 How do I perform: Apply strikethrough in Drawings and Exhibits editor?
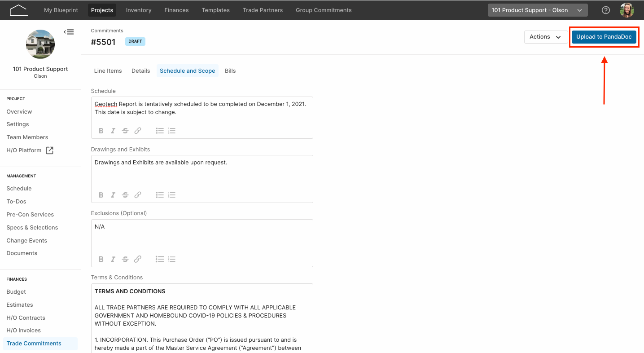[125, 195]
